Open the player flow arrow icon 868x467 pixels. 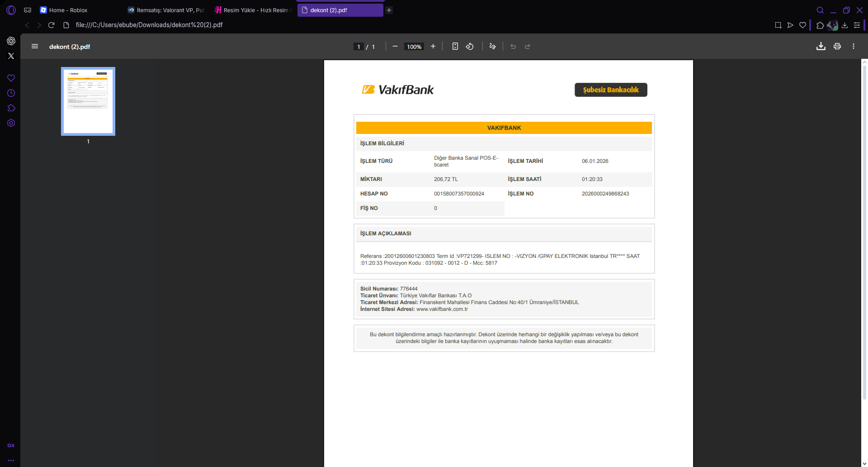[790, 25]
